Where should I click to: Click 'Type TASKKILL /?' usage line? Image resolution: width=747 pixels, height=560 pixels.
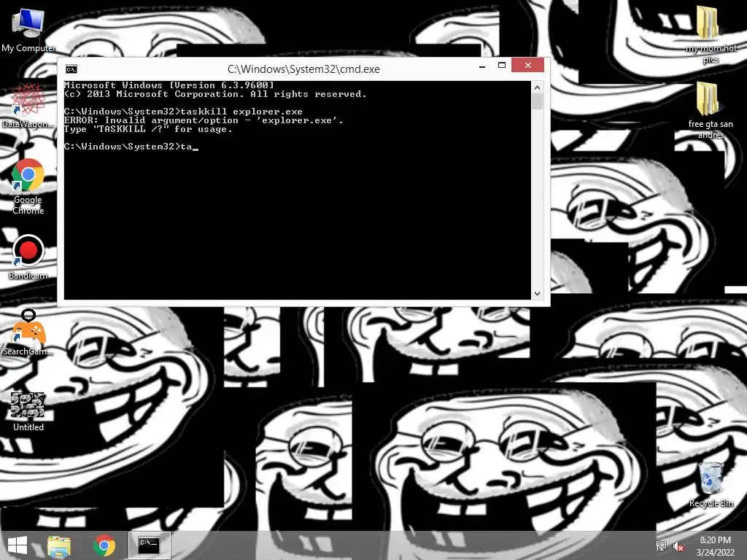point(148,129)
